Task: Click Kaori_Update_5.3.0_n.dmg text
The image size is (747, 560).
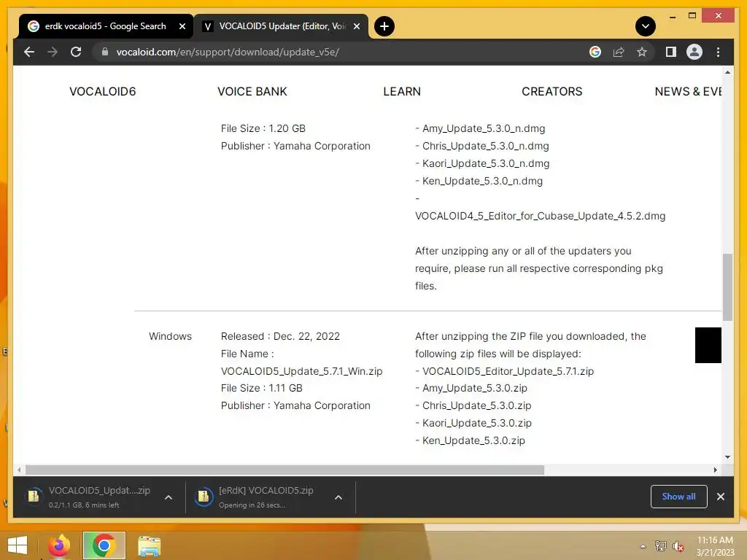Action: click(486, 163)
